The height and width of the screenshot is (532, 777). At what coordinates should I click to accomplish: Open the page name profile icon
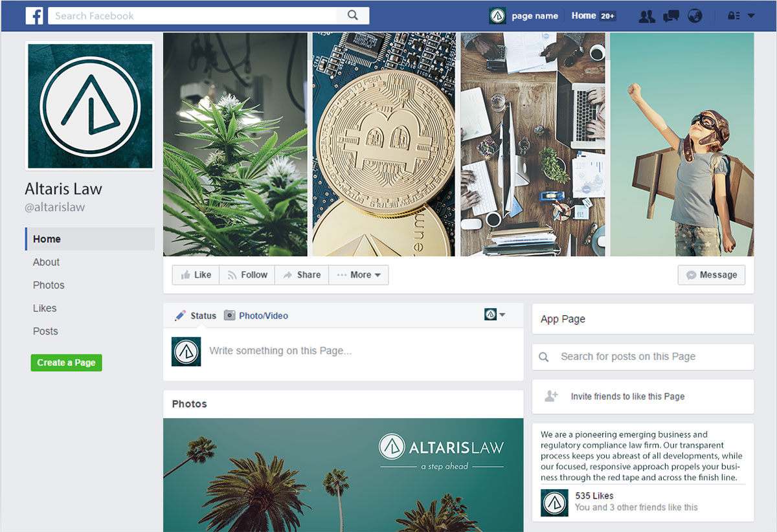pyautogui.click(x=497, y=16)
